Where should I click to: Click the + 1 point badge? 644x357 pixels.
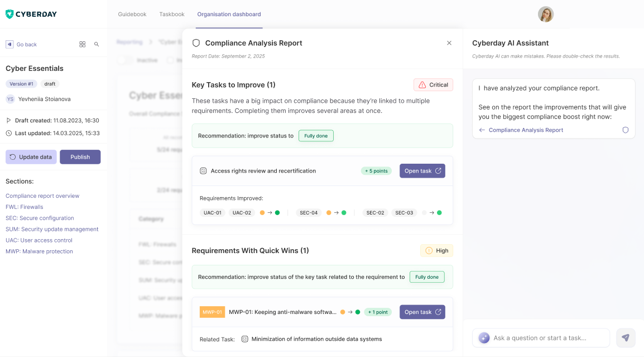(378, 312)
